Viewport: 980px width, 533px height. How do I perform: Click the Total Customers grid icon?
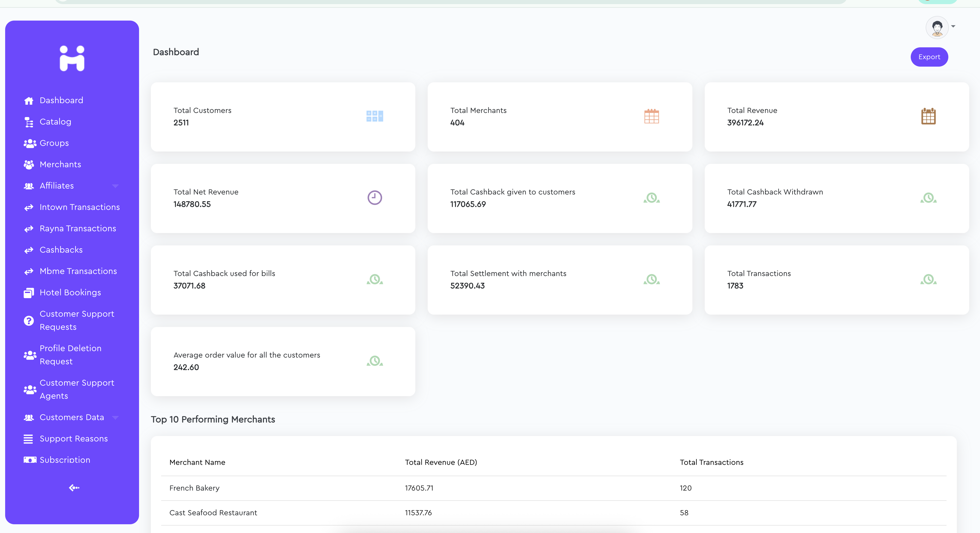click(374, 116)
